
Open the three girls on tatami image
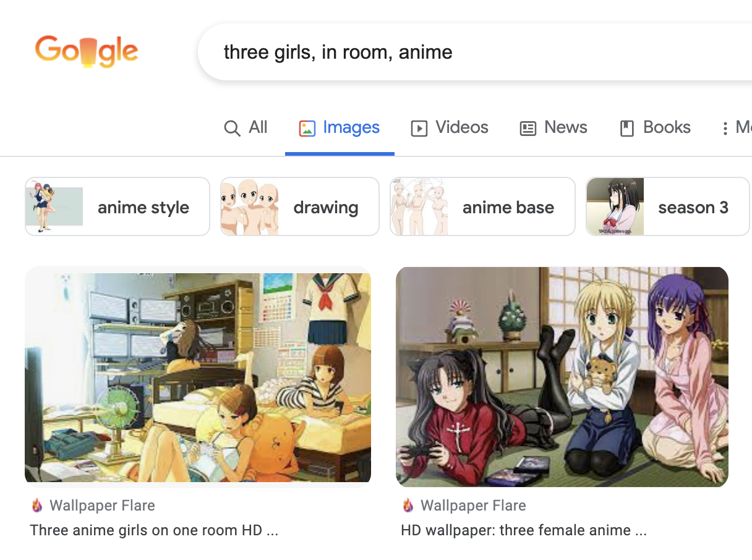tap(562, 377)
